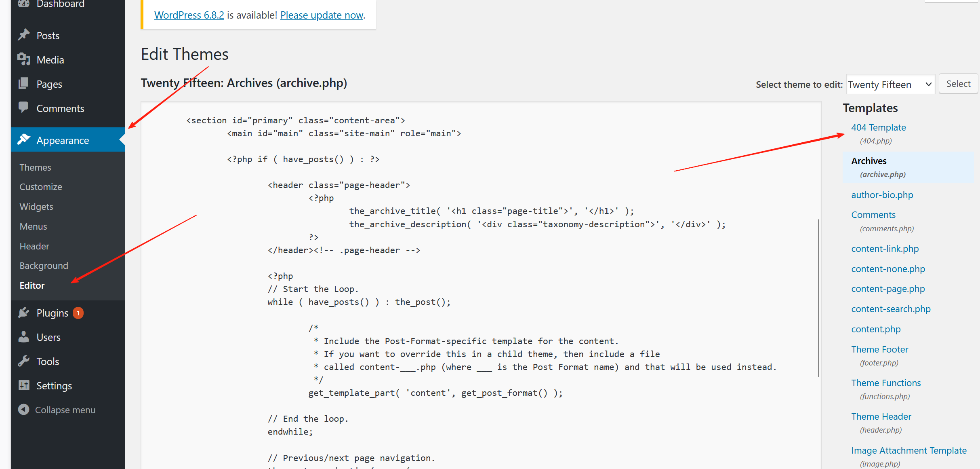
Task: Open the Background submenu item
Action: 44,266
